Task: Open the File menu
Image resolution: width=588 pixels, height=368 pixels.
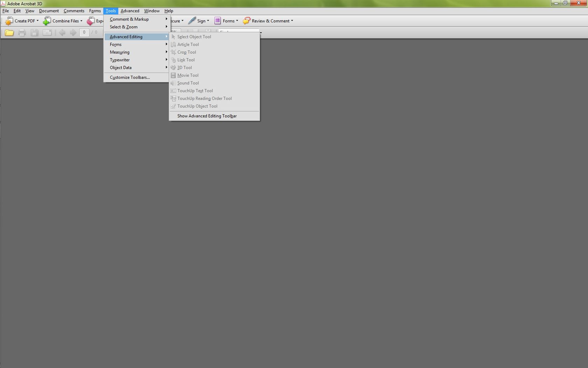Action: [6, 11]
